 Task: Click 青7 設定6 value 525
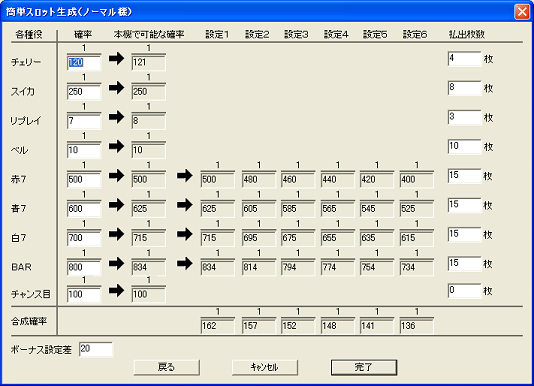(417, 209)
